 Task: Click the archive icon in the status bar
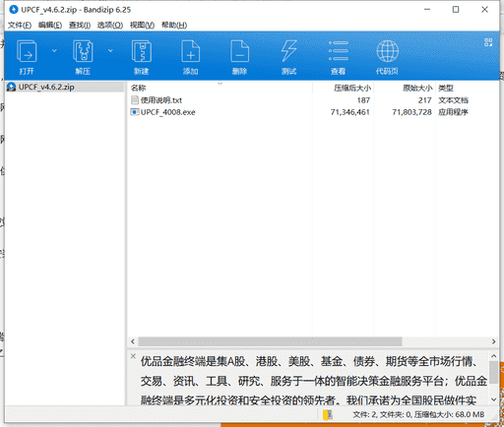tap(328, 415)
